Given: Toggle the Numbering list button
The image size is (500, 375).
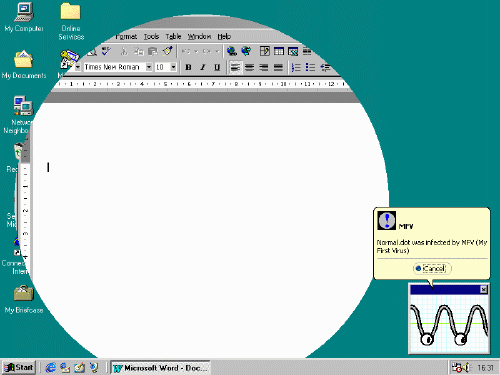Looking at the screenshot, I should (x=296, y=67).
